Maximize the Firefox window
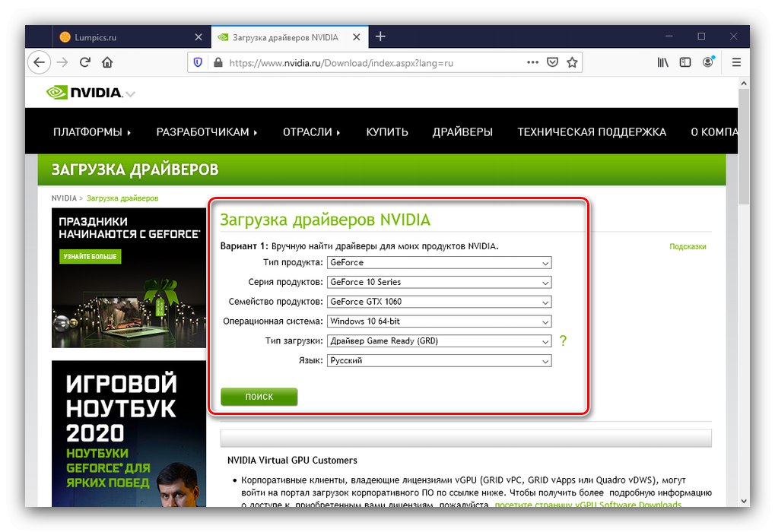775x532 pixels. pos(701,36)
